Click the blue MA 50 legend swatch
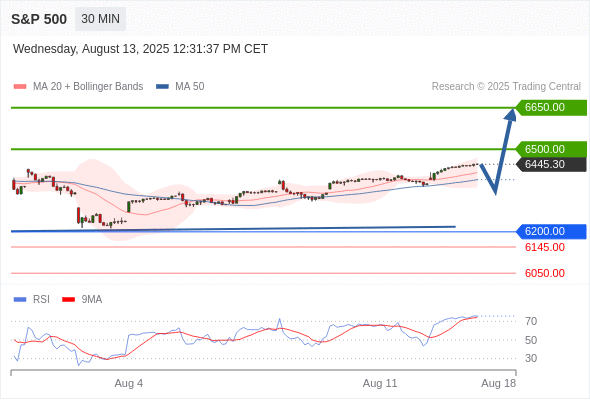The width and height of the screenshot is (590, 400). pos(162,87)
